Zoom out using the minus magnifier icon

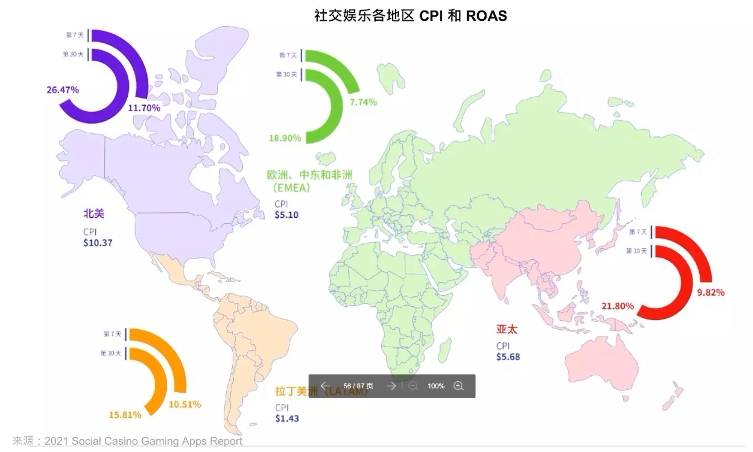click(413, 386)
